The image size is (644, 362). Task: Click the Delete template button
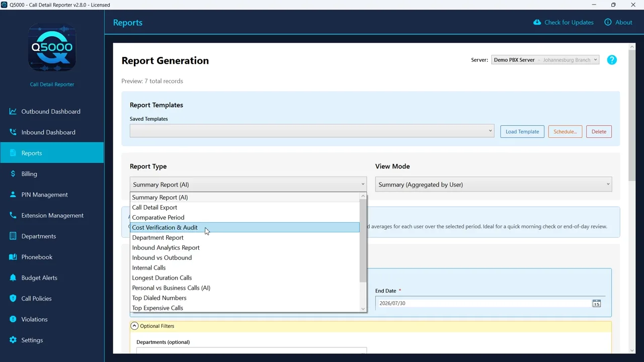coord(599,132)
